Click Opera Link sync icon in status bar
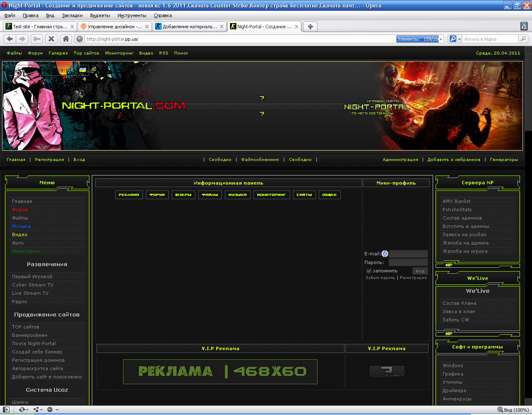 point(22,410)
